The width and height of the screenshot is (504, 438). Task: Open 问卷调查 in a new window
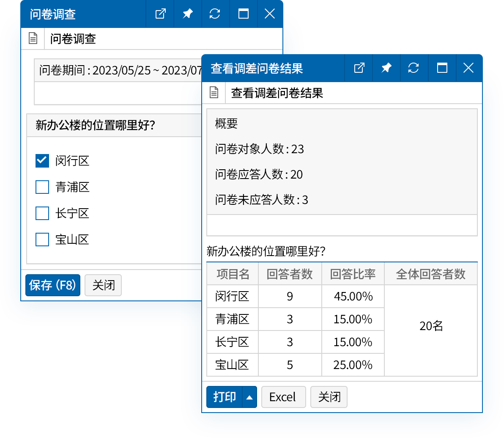pyautogui.click(x=160, y=14)
